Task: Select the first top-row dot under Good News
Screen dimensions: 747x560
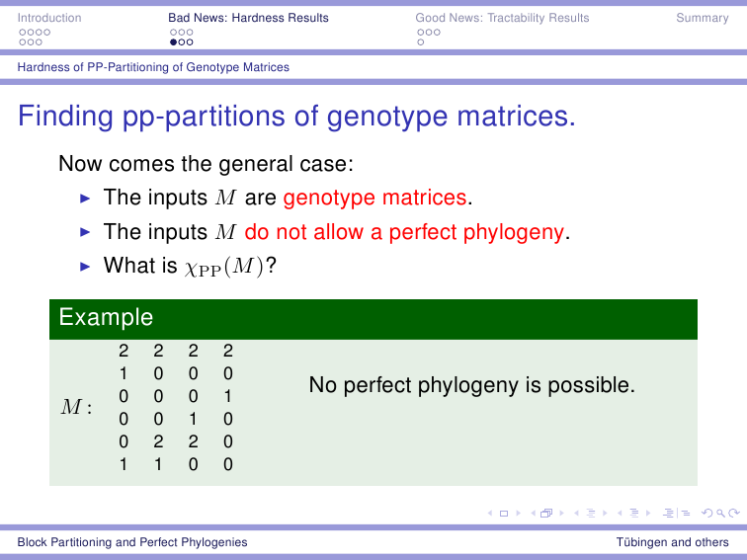Action: coord(421,33)
